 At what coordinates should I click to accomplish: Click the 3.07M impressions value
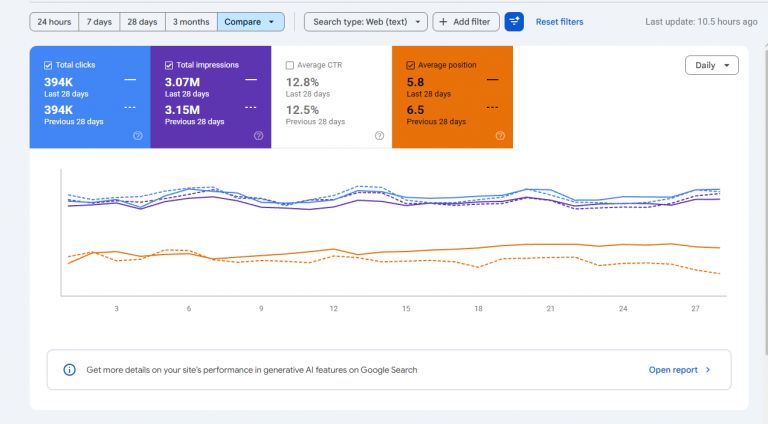pyautogui.click(x=182, y=82)
